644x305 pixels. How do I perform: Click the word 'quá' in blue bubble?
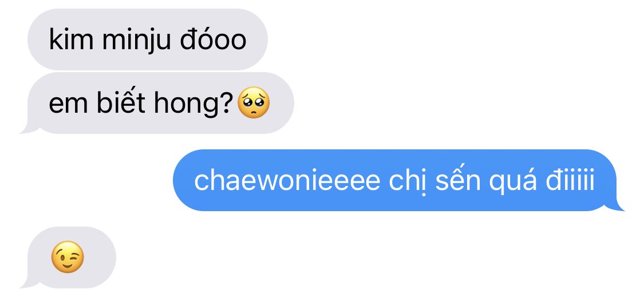pos(512,182)
